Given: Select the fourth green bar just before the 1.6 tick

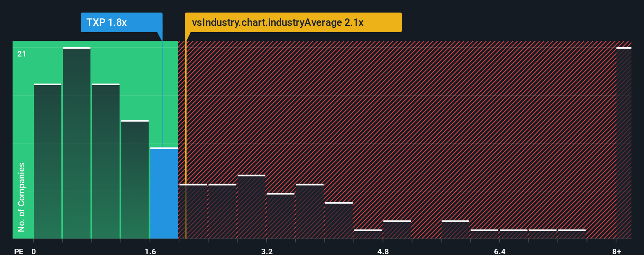Looking at the screenshot, I should 135,179.
